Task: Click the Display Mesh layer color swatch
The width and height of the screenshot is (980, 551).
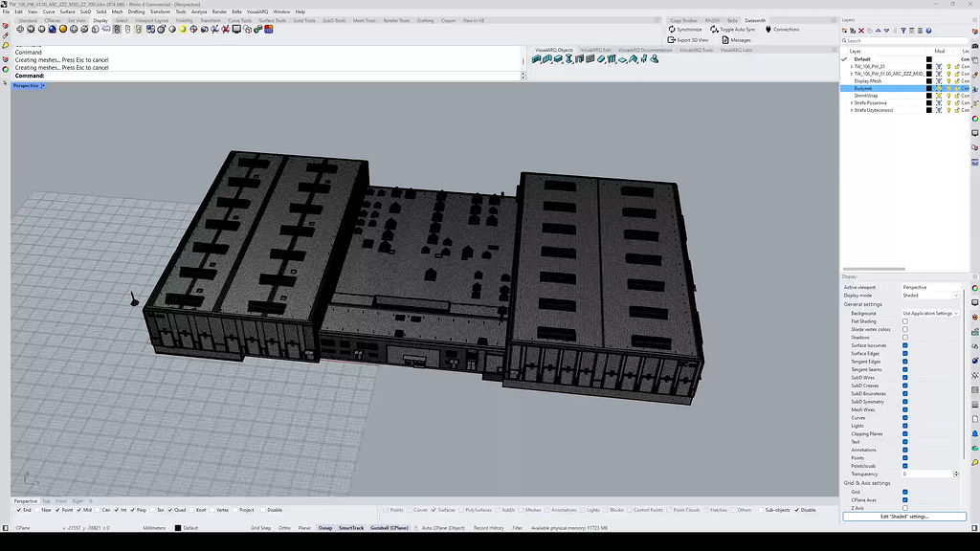Action: tap(928, 81)
